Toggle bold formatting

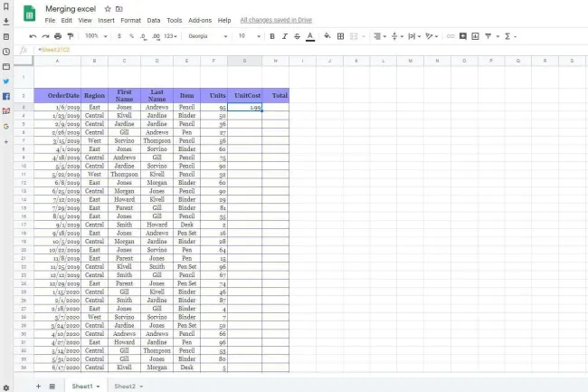(x=272, y=36)
